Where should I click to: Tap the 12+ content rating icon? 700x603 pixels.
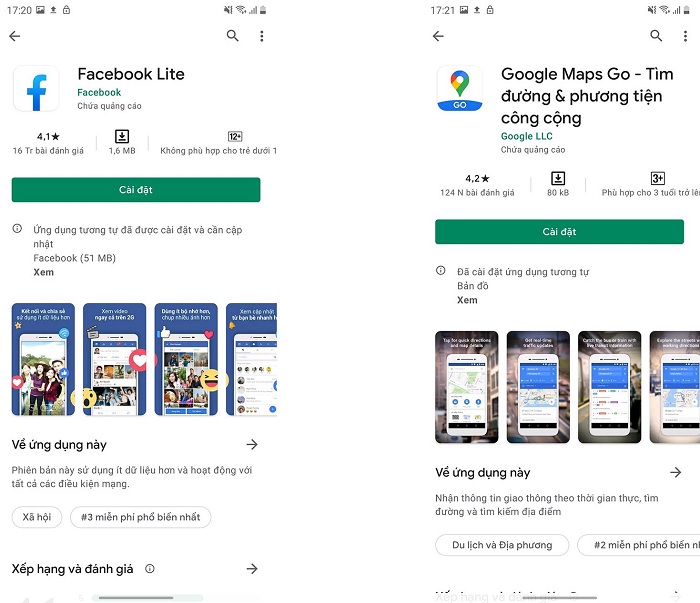235,136
